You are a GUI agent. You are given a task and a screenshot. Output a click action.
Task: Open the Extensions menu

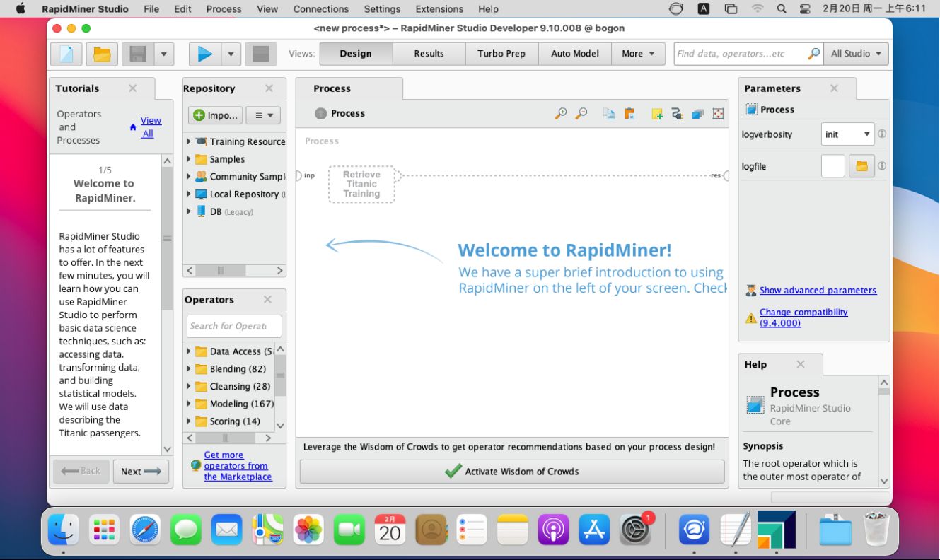point(439,9)
